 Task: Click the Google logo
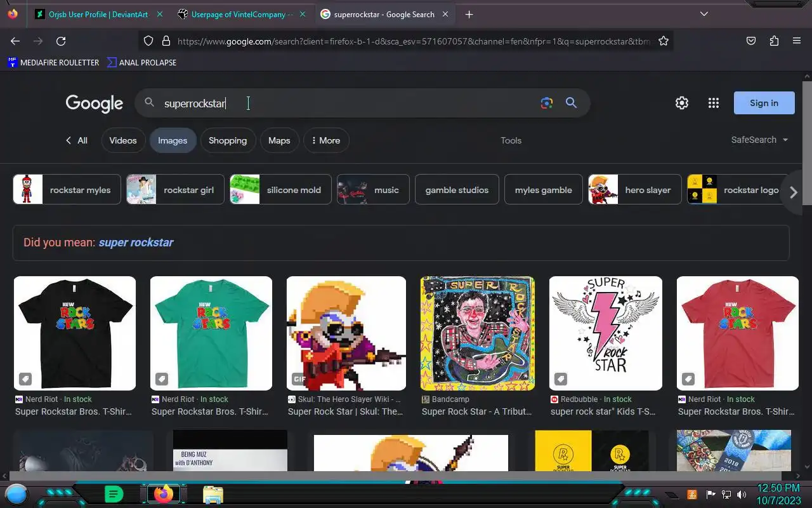pyautogui.click(x=95, y=104)
